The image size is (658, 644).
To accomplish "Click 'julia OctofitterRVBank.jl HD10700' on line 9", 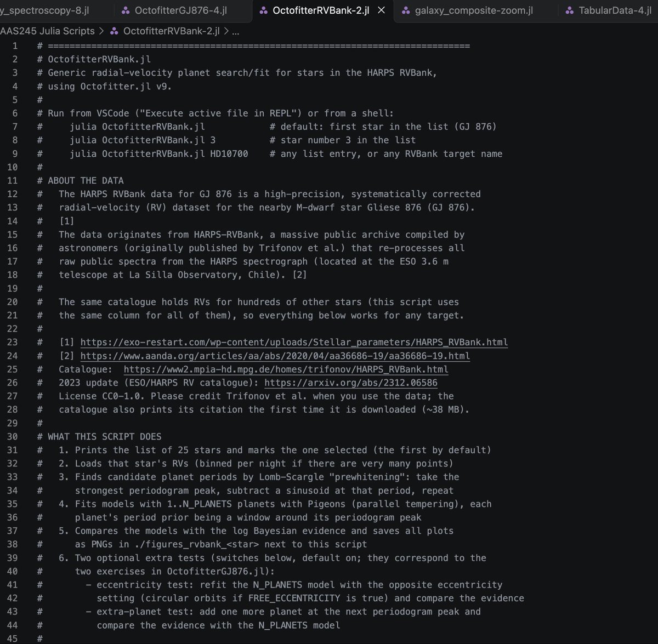I will pyautogui.click(x=159, y=153).
